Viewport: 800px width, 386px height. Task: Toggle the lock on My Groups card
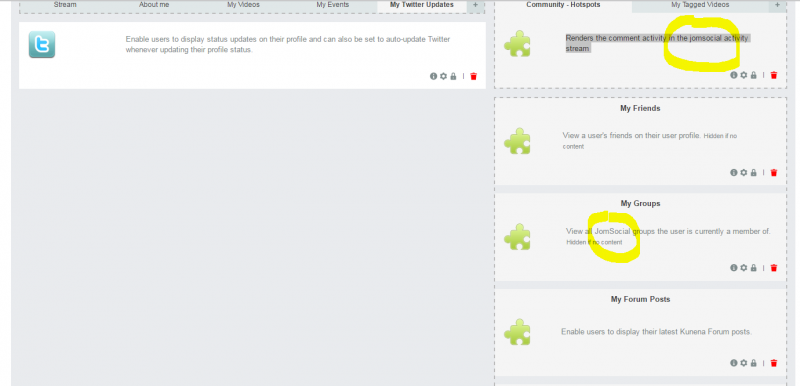pyautogui.click(x=754, y=267)
